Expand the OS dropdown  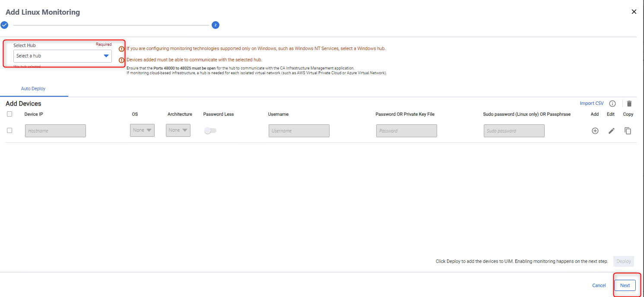point(142,130)
